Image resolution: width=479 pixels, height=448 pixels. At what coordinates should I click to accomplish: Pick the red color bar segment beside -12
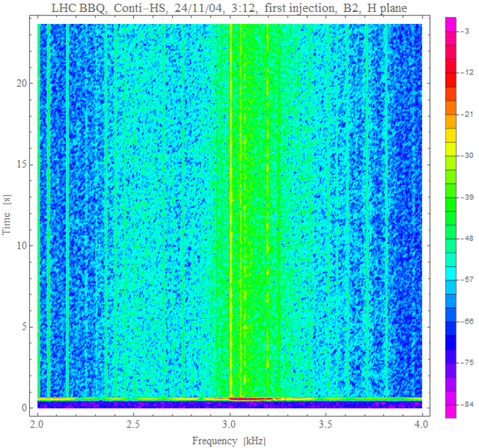click(451, 80)
